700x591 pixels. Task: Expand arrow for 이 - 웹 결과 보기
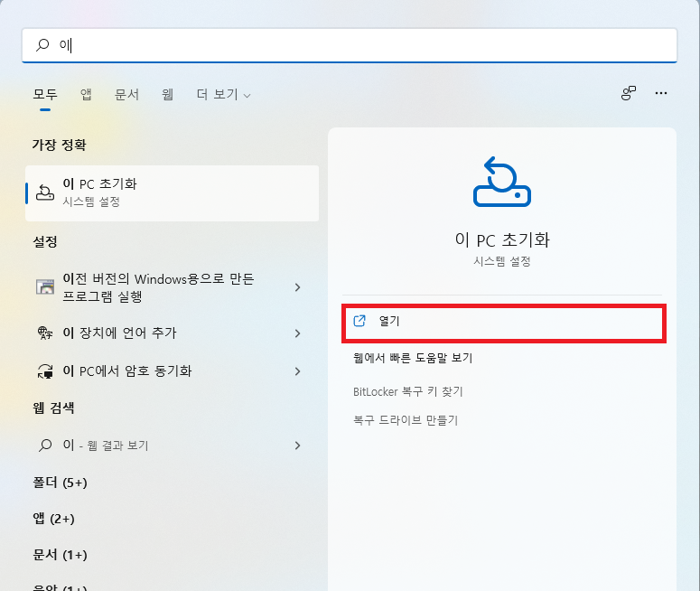[298, 446]
